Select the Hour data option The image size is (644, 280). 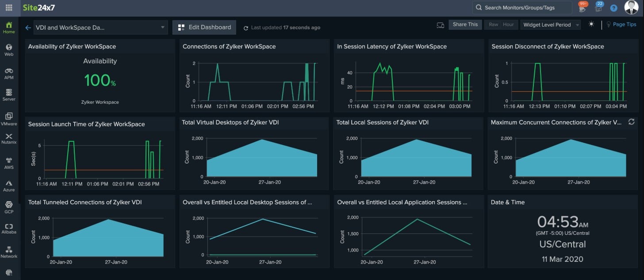pyautogui.click(x=508, y=25)
